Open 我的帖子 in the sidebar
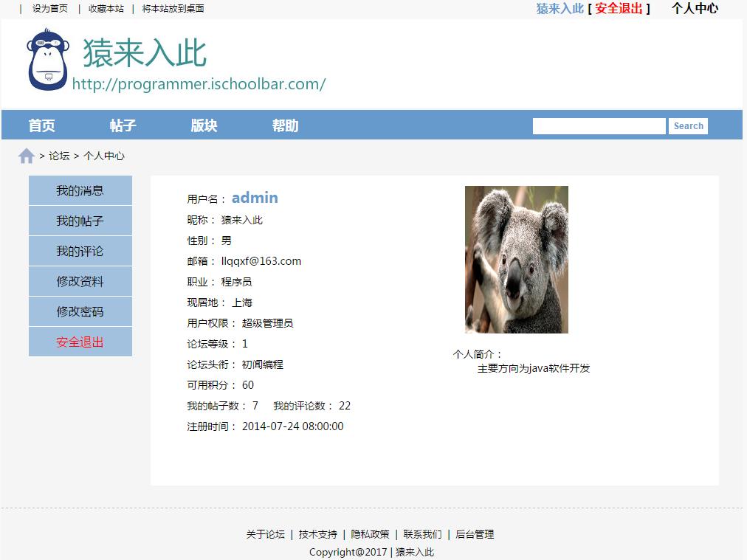This screenshot has height=560, width=747. tap(80, 220)
